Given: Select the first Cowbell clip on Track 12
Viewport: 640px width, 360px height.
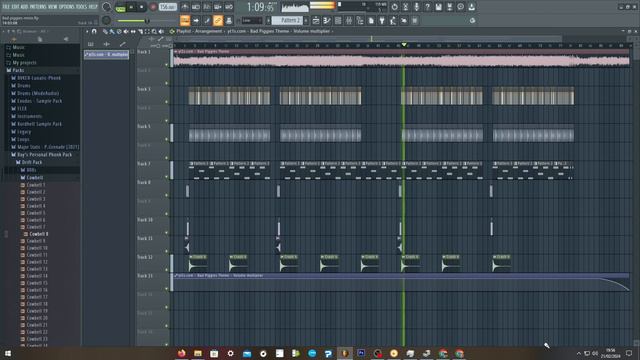Looking at the screenshot, I should click(x=198, y=263).
